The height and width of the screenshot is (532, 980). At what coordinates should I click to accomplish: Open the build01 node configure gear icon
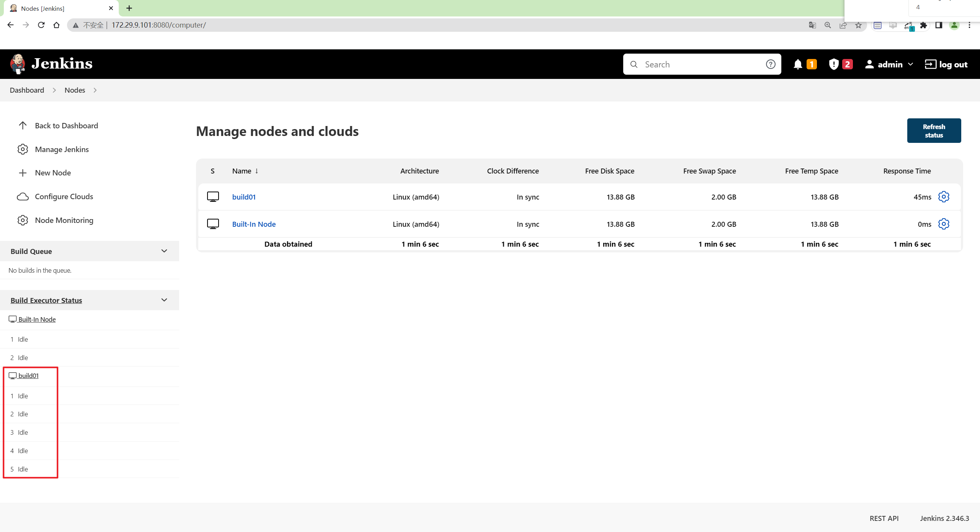(944, 196)
